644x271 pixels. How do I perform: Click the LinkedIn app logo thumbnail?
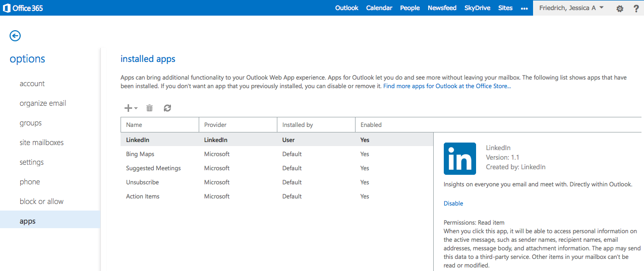tap(459, 159)
